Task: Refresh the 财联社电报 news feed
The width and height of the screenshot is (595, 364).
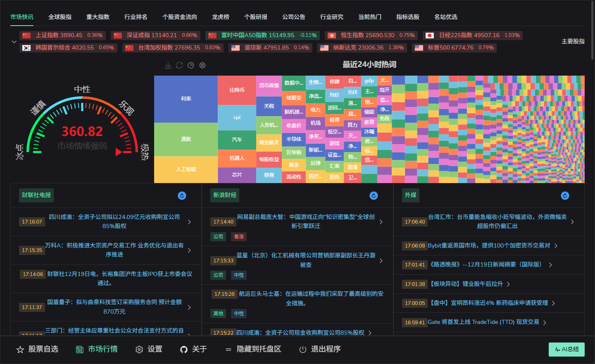Action: [x=182, y=195]
